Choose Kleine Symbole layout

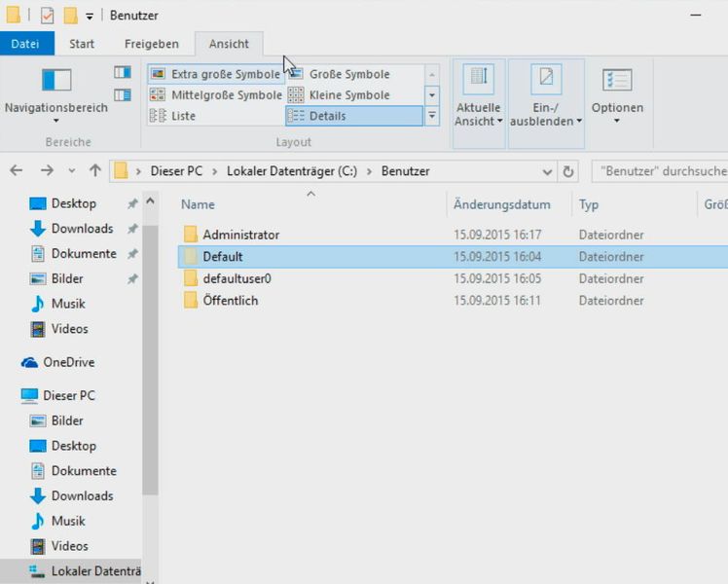348,95
